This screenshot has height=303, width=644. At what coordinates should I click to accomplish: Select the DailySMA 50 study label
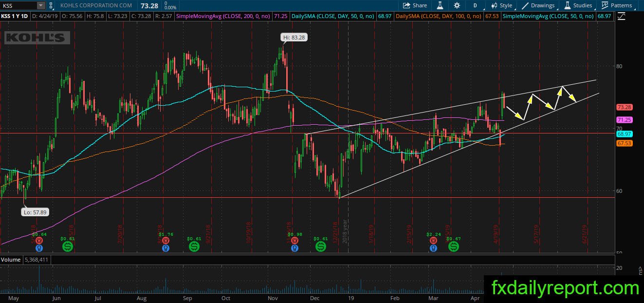tap(332, 16)
